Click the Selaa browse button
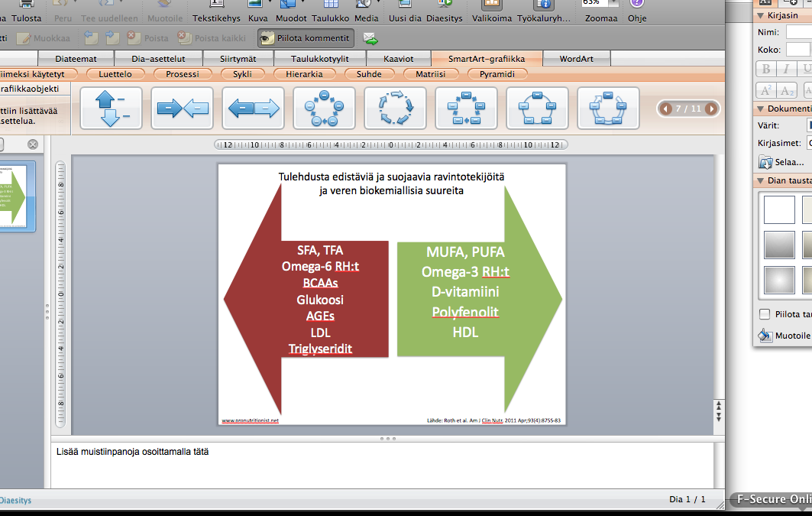Screen dimensions: 812x516 pyautogui.click(x=781, y=162)
